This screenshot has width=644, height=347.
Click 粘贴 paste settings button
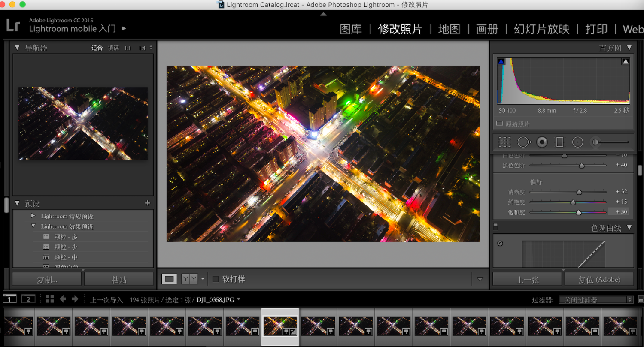click(x=119, y=279)
